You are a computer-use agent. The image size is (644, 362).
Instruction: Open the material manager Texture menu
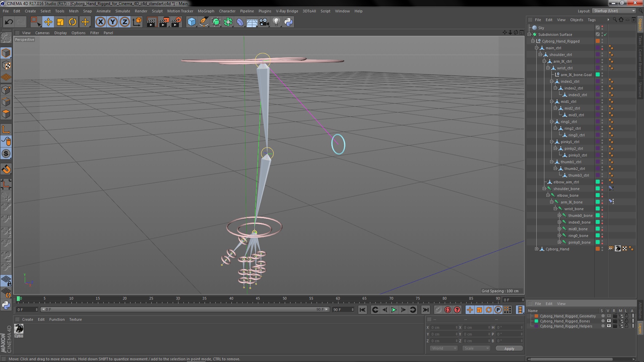coord(75,319)
